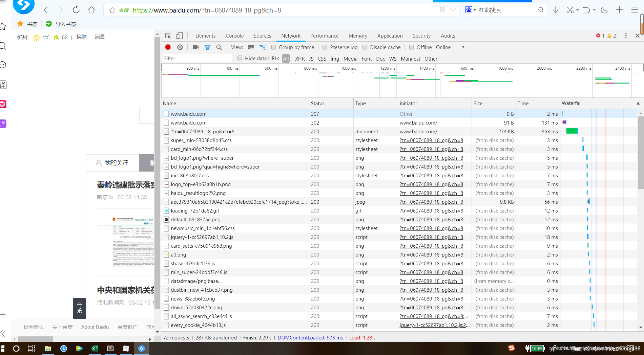The height and width of the screenshot is (355, 644).
Task: Filter requests by CSS type
Action: (322, 59)
